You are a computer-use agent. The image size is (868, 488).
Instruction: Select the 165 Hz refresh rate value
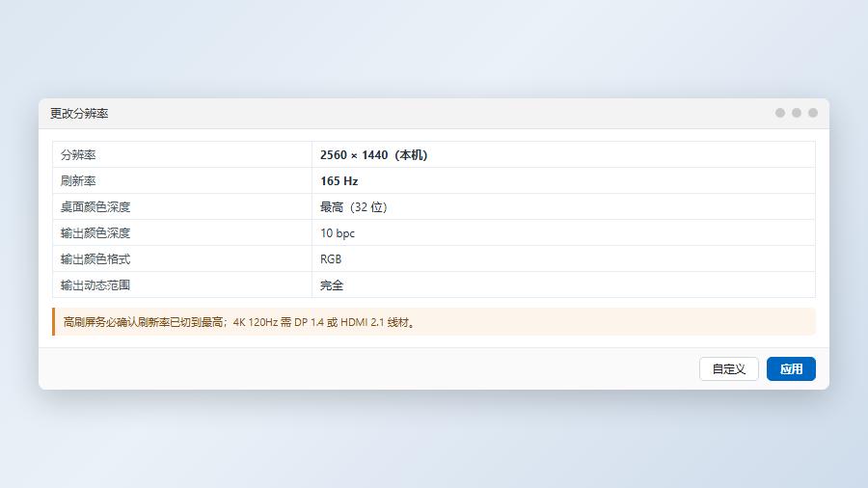click(x=339, y=181)
